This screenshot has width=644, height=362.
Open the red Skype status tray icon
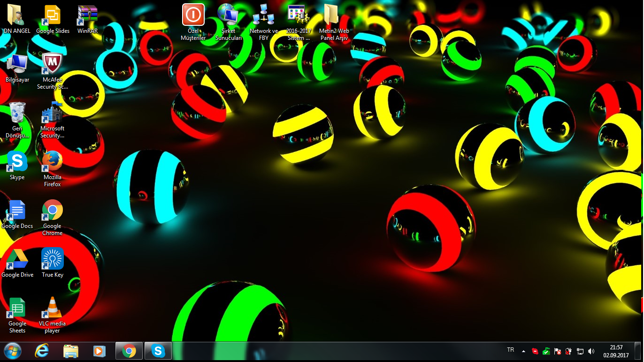click(x=535, y=351)
